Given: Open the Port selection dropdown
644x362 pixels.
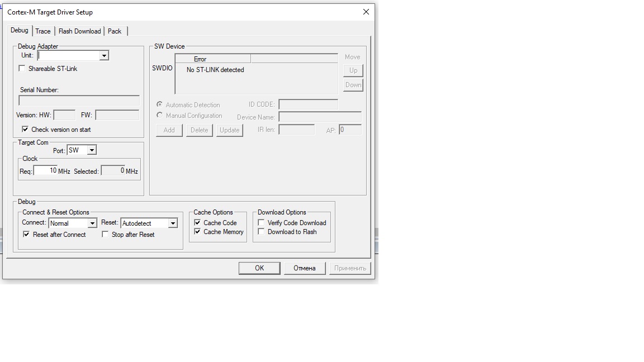Looking at the screenshot, I should click(92, 150).
